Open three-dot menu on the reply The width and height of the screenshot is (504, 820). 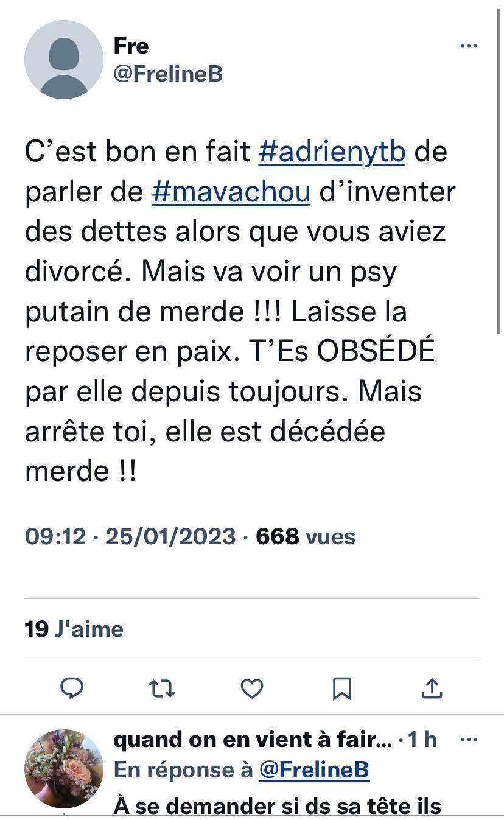[468, 740]
